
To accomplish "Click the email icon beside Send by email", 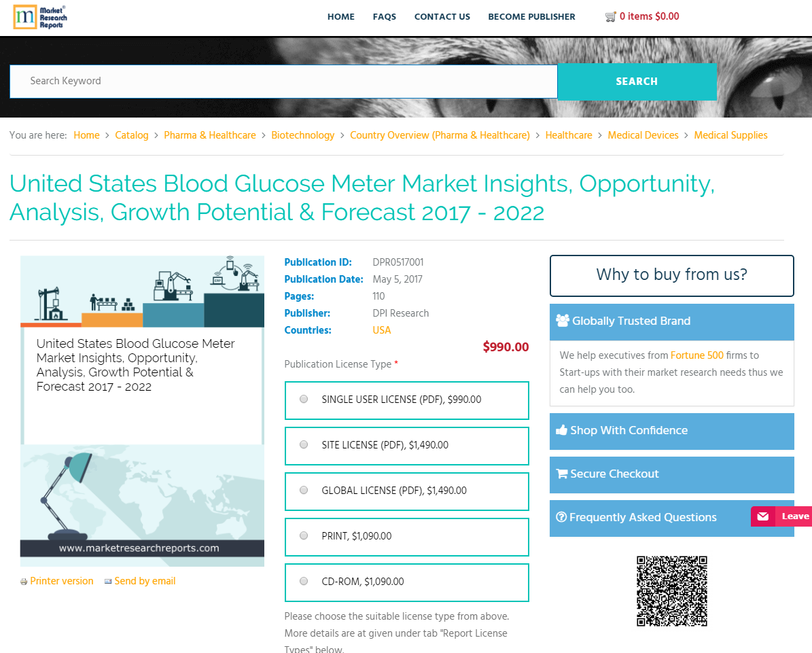I will (x=108, y=582).
